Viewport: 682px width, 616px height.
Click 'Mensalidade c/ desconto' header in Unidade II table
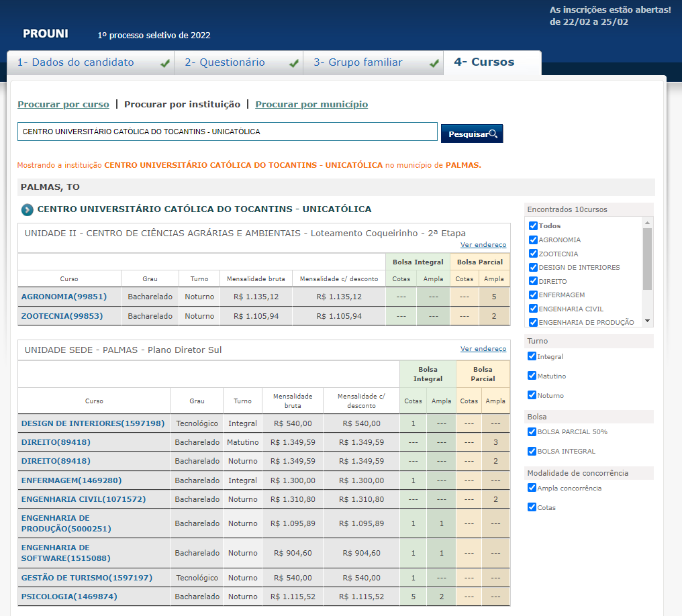click(339, 279)
